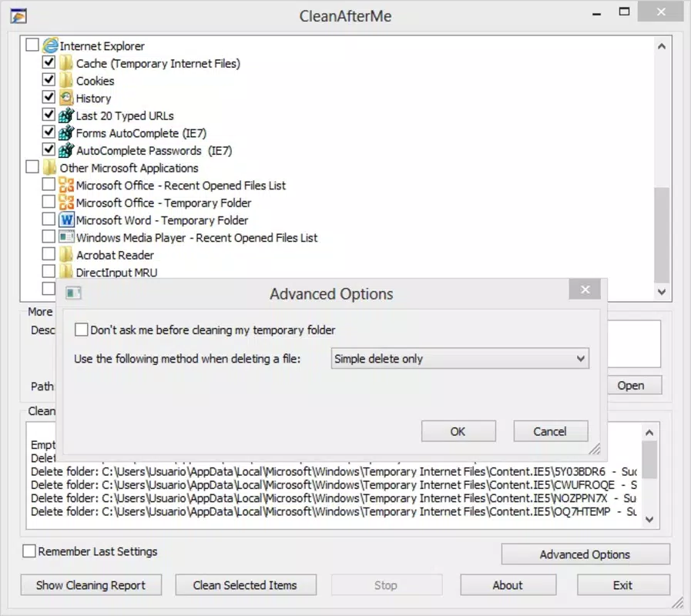This screenshot has height=616, width=691.
Task: Click the item list scroll down arrow
Action: pos(662,291)
